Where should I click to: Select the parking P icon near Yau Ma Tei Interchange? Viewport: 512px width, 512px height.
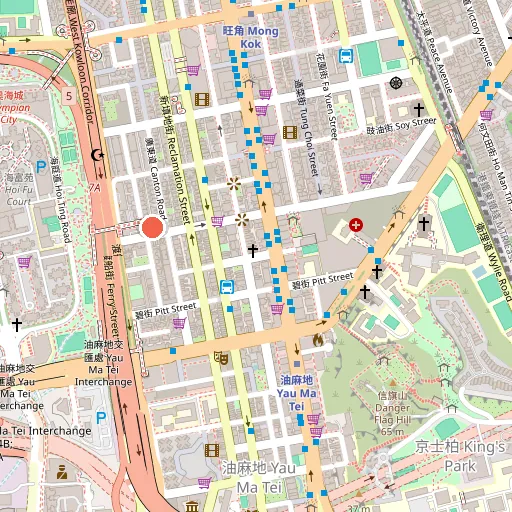(x=101, y=417)
